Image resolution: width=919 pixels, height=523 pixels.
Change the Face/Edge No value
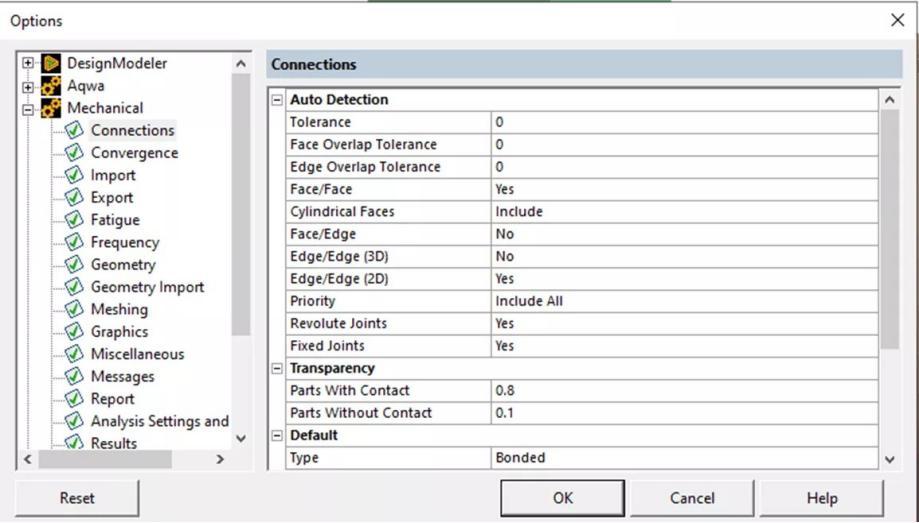[684, 234]
